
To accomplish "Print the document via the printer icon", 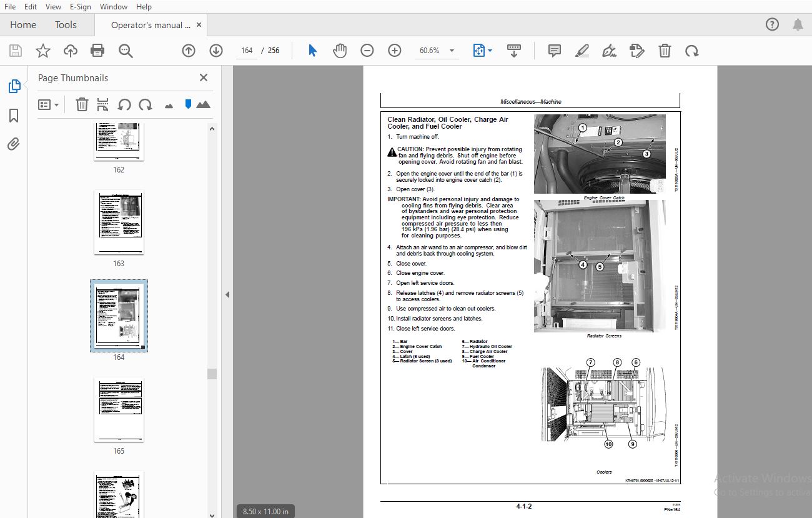I will pos(97,51).
